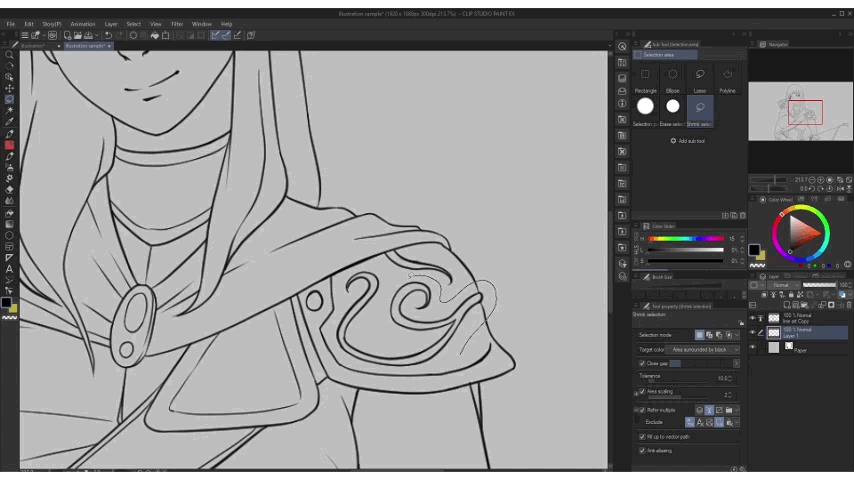Uncheck the Close gap checkbox
The width and height of the screenshot is (854, 480).
click(x=642, y=364)
